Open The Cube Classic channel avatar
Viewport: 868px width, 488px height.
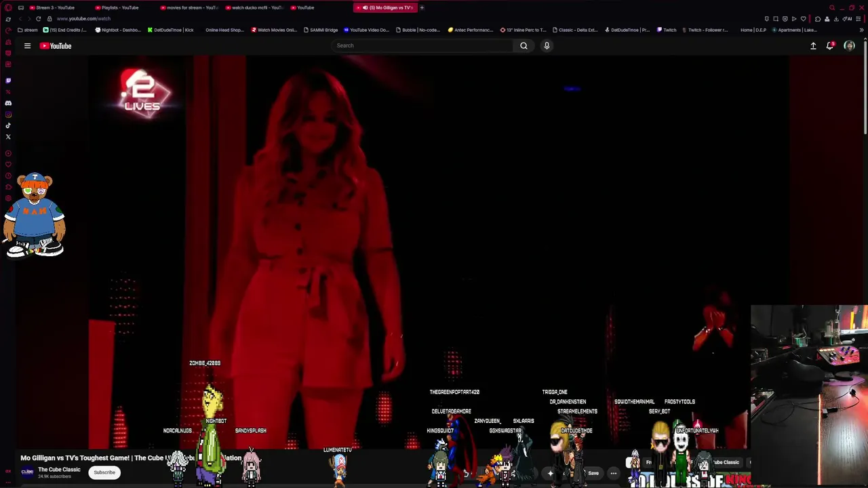point(27,472)
